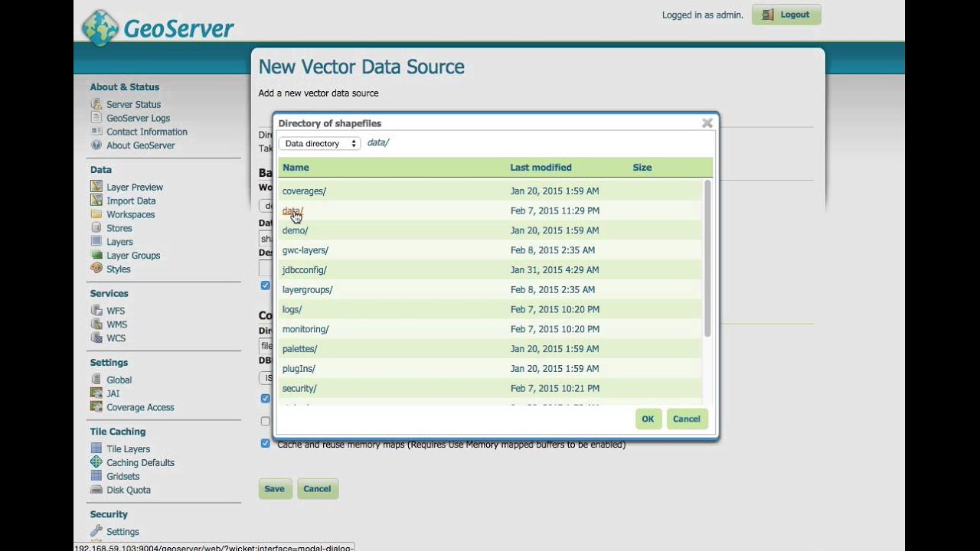Open the Coverage Access link
This screenshot has height=551, width=980.
pos(140,408)
